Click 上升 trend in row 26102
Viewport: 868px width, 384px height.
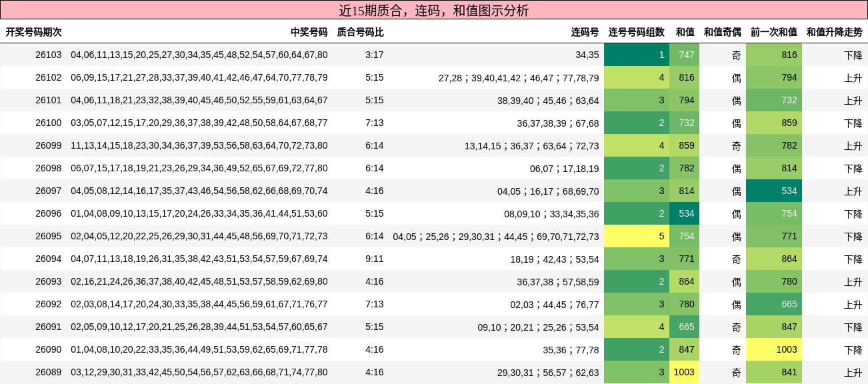(x=853, y=77)
